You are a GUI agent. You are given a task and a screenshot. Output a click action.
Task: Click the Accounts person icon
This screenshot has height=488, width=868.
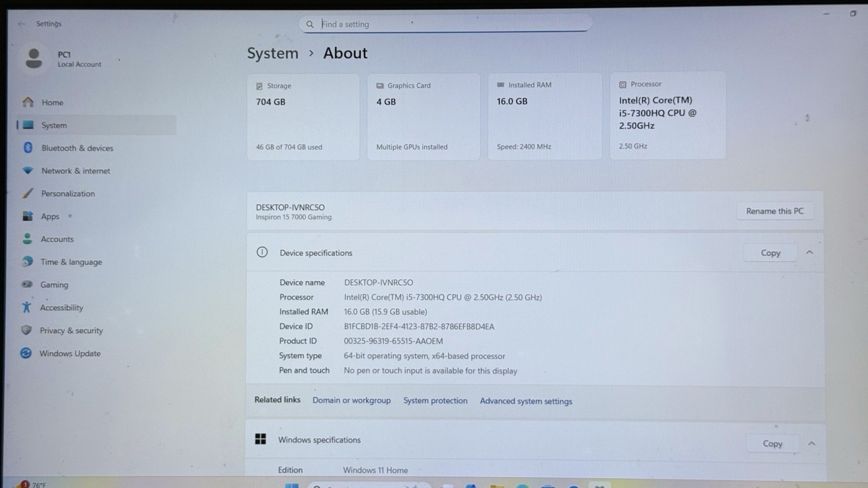point(27,239)
